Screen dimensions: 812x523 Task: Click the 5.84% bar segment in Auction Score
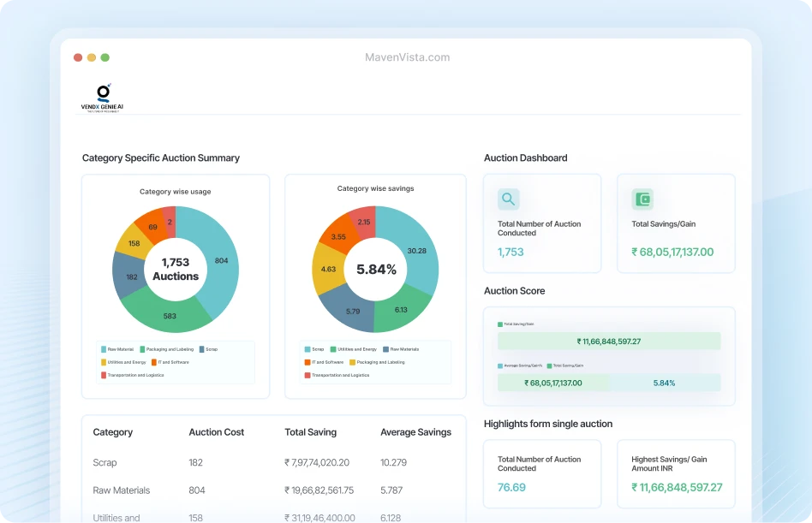665,383
